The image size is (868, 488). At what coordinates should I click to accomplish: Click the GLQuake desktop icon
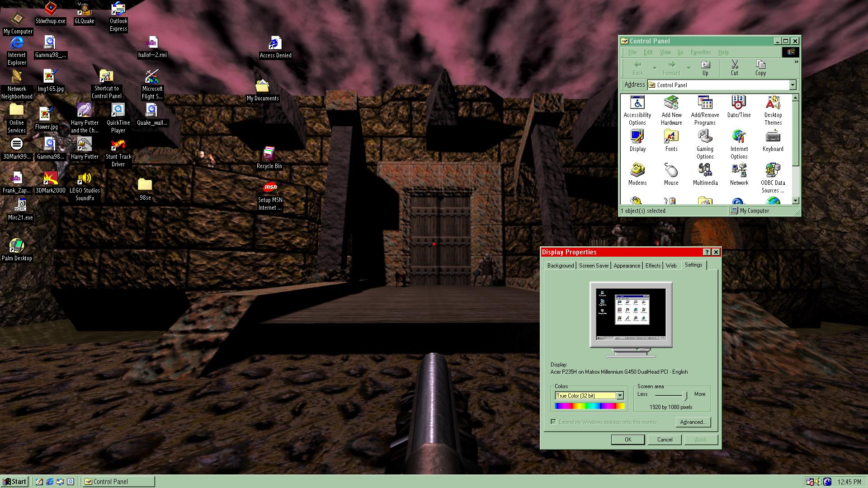[x=84, y=9]
